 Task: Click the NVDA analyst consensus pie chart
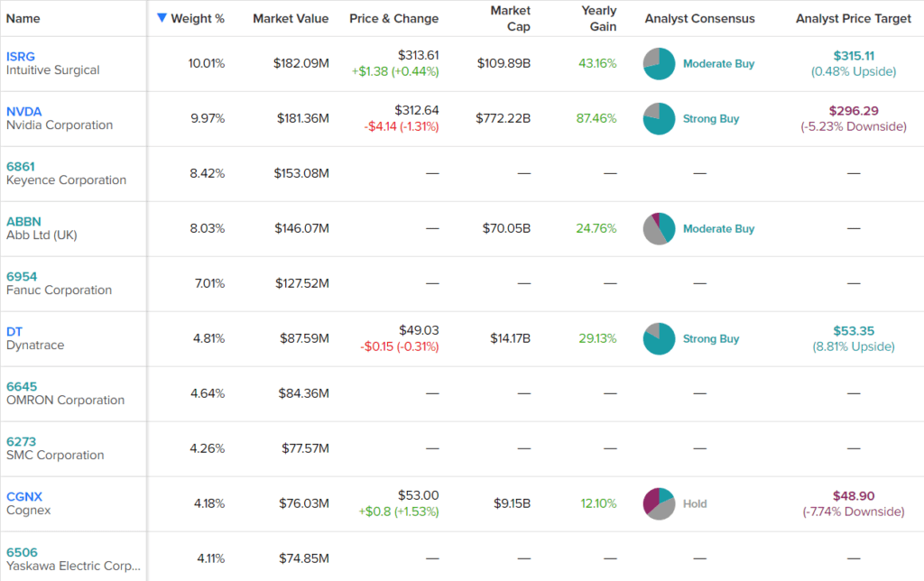click(x=659, y=119)
